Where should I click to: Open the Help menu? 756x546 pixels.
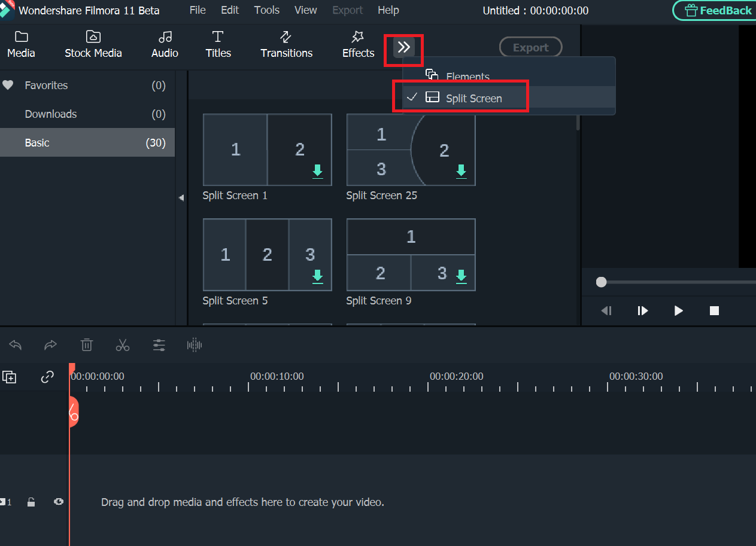click(388, 10)
